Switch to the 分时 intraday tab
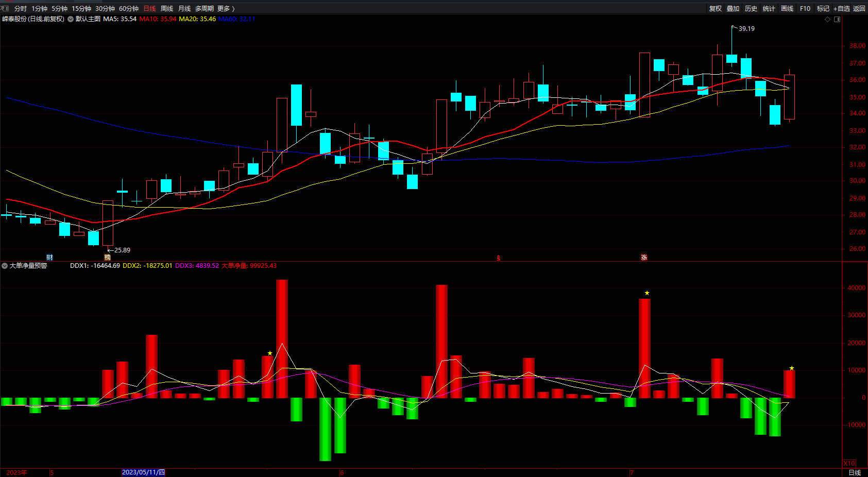Viewport: 868px width, 477px height. [x=21, y=9]
